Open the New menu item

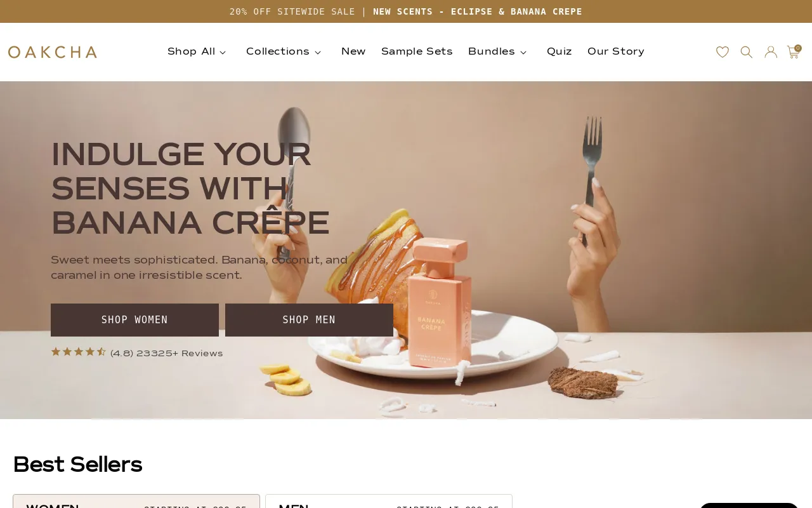point(353,52)
